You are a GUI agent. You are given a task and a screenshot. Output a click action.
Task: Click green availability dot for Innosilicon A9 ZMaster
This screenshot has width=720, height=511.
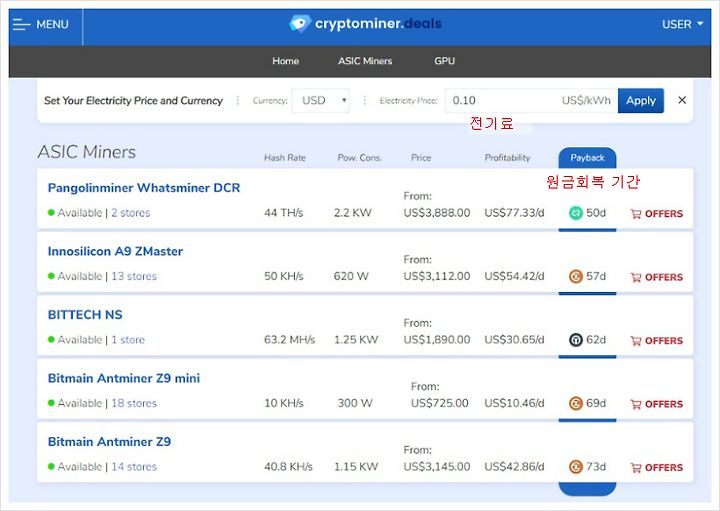click(51, 276)
